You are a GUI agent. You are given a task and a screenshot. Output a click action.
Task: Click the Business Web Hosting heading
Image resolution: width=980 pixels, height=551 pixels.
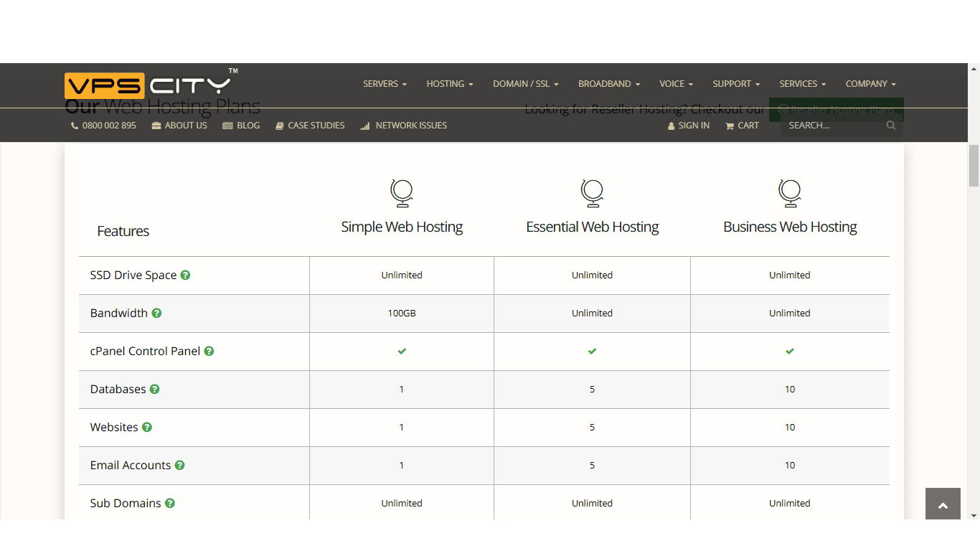tap(790, 227)
